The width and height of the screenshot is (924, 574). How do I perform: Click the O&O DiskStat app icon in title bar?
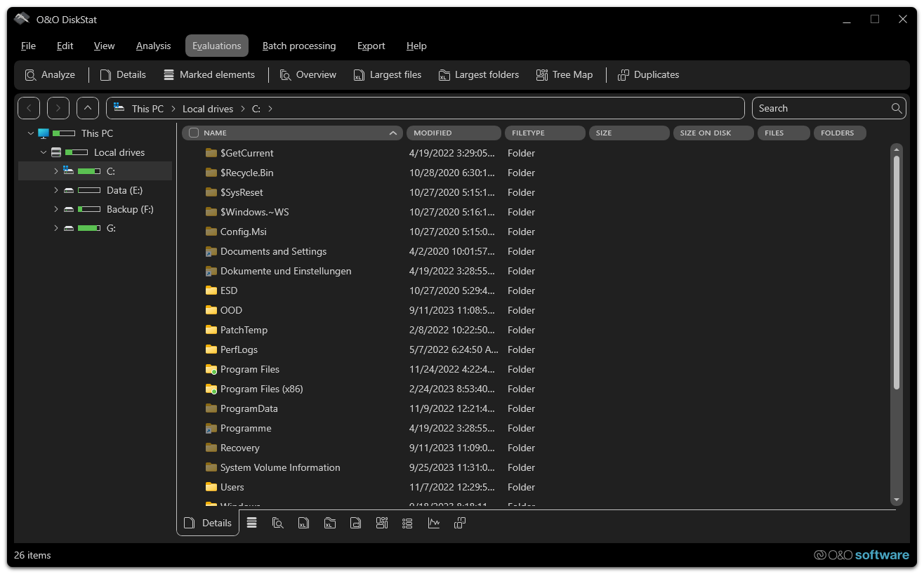tap(22, 19)
